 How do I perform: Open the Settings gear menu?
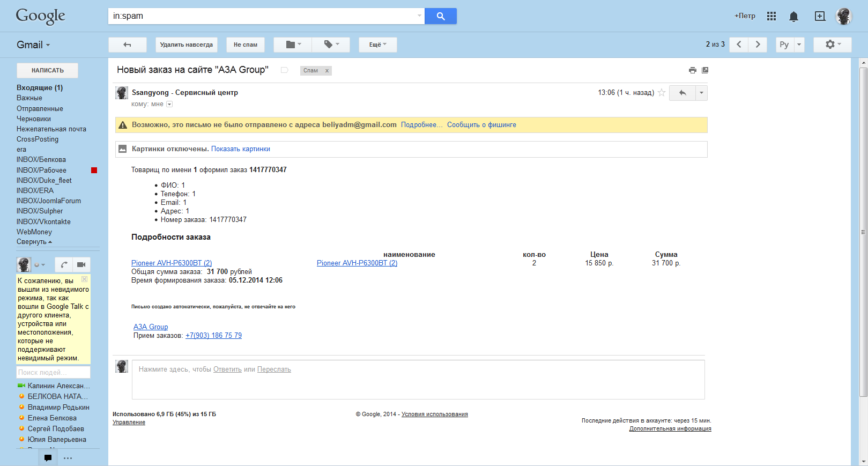point(833,45)
